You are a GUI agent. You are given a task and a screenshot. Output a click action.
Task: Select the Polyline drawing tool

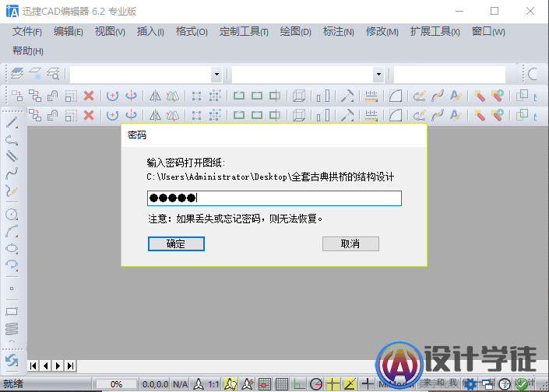[x=12, y=140]
